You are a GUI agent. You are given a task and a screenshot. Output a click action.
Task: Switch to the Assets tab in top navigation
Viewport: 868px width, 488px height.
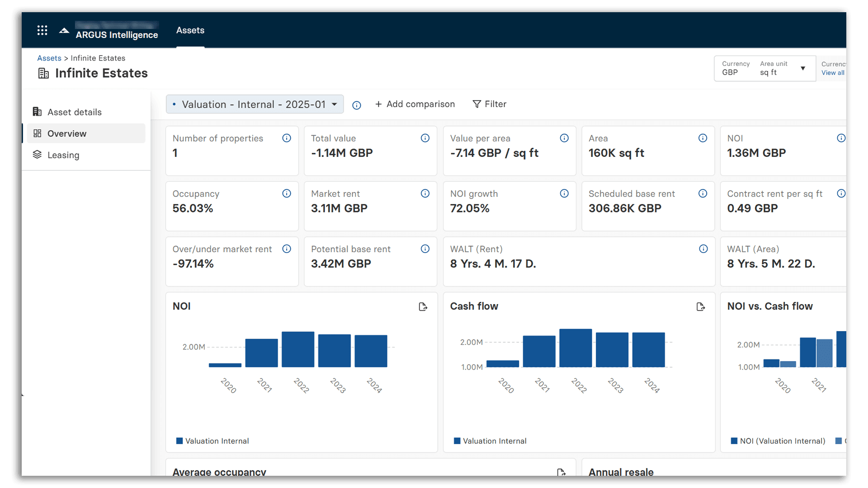pos(190,30)
